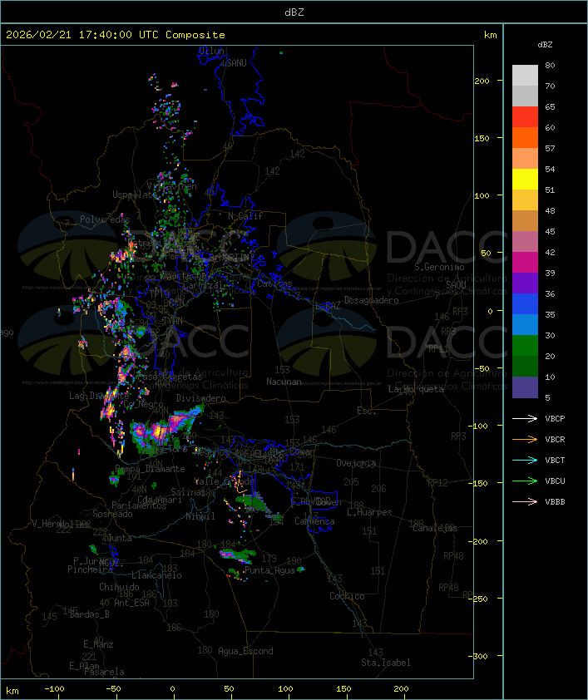
Task: Pick the light orange 54-57 dBZ swatch
Action: tap(525, 159)
